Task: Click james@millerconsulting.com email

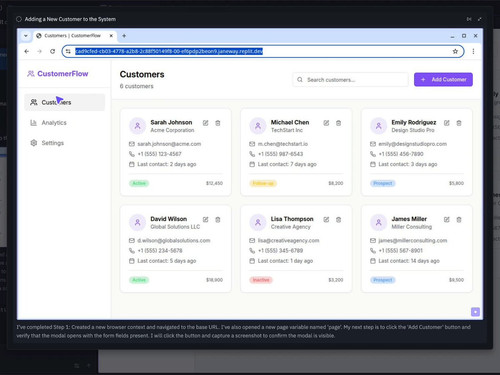Action: [x=413, y=241]
